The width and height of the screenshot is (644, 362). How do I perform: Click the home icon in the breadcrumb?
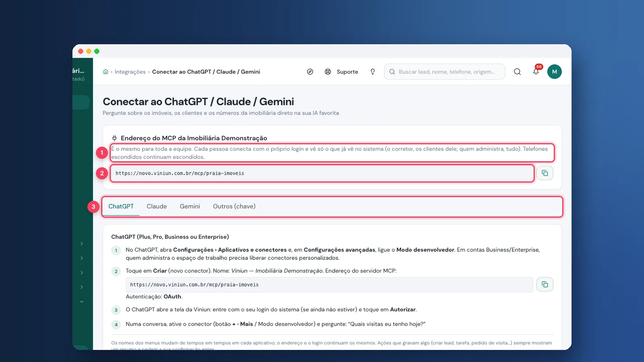[x=105, y=72]
